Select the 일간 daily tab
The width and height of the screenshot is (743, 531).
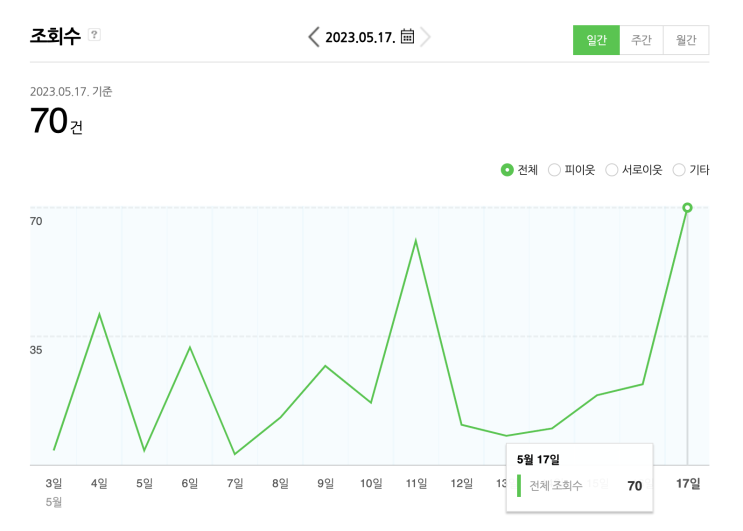point(596,40)
